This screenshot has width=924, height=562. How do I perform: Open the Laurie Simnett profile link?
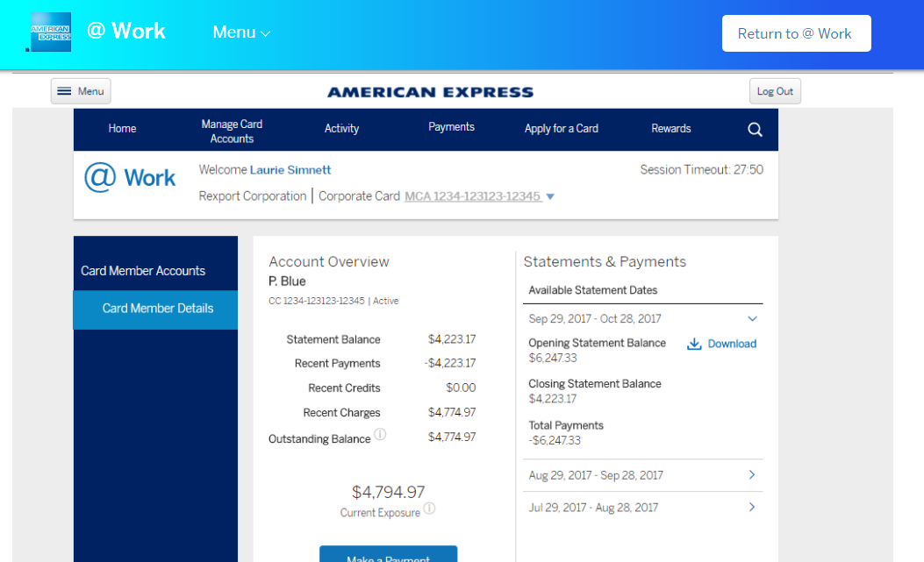pyautogui.click(x=290, y=170)
